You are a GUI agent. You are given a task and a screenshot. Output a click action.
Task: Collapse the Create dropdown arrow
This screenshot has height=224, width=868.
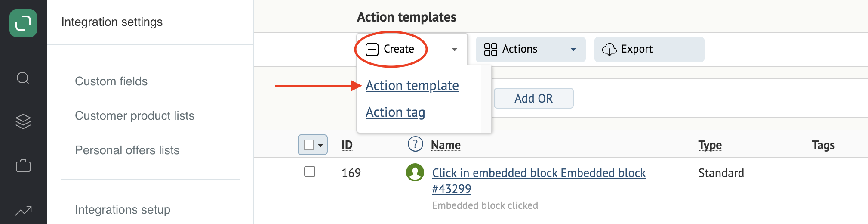pyautogui.click(x=455, y=50)
